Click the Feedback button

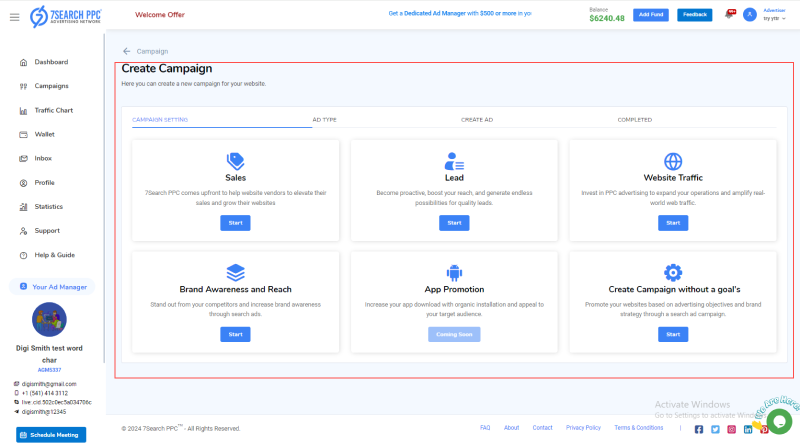pyautogui.click(x=694, y=15)
